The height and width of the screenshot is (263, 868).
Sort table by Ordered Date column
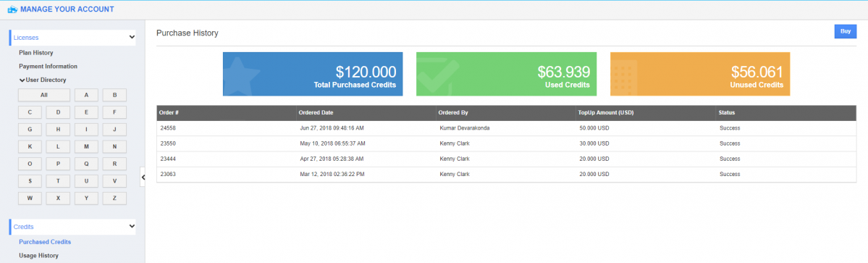316,113
